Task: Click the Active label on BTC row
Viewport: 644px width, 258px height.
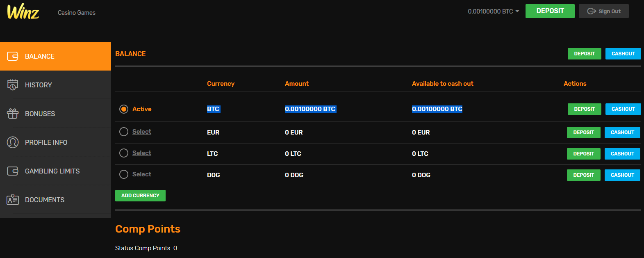Action: tap(142, 109)
